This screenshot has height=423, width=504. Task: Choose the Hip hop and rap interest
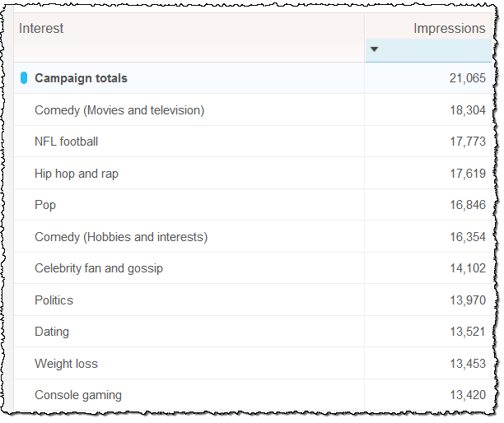pos(77,174)
